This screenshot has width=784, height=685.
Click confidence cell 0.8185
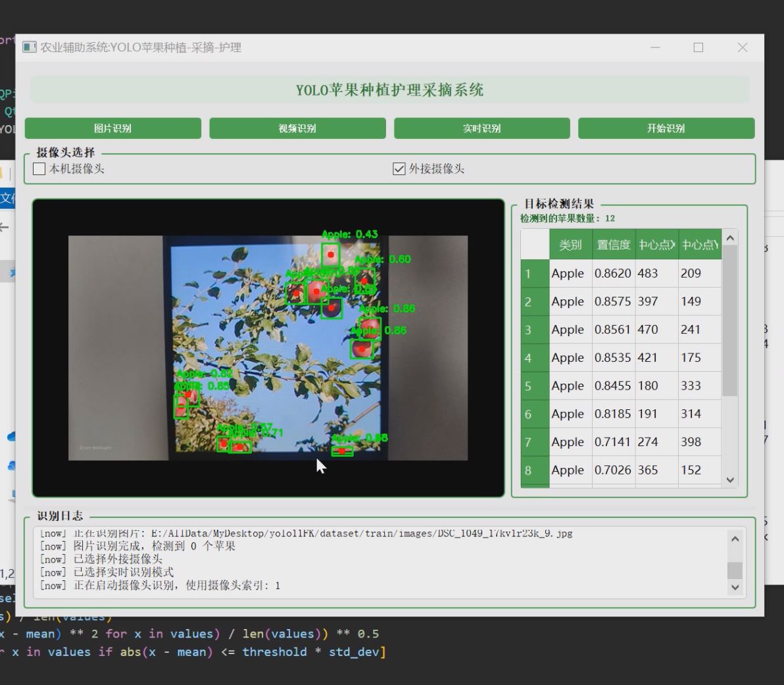point(614,414)
